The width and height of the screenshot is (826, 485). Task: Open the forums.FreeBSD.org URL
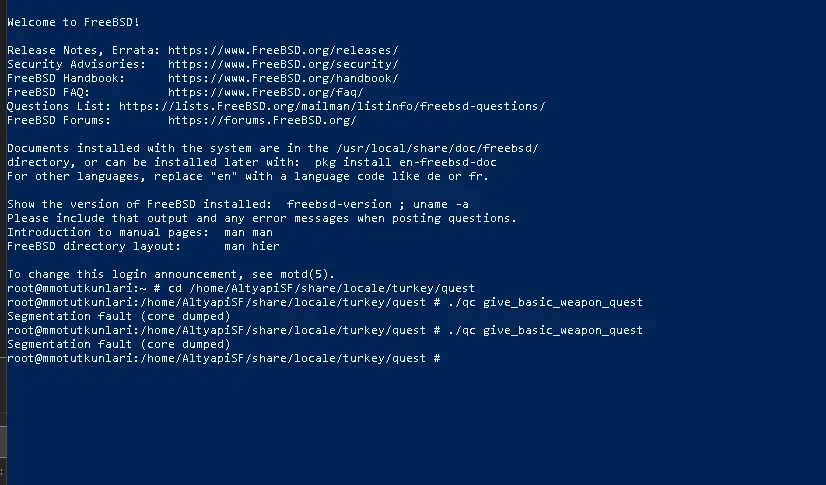point(262,120)
